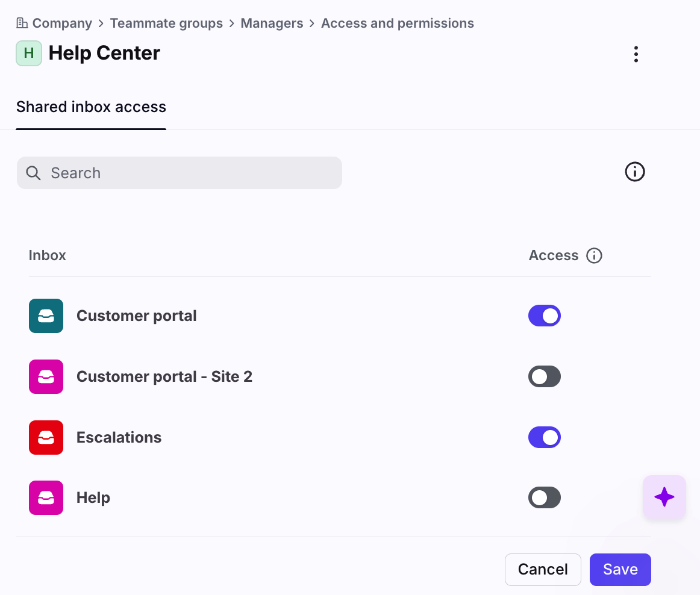The image size is (700, 595).
Task: Go to Company in the breadcrumb
Action: [x=61, y=23]
